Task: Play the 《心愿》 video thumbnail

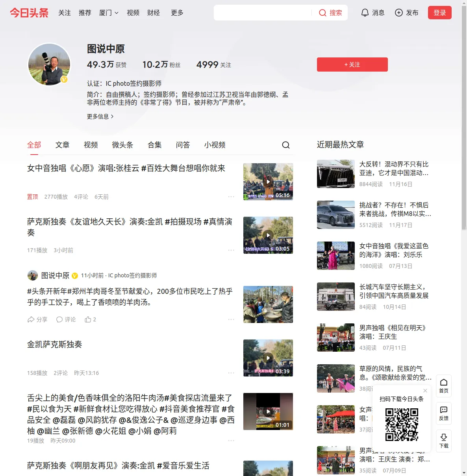Action: [268, 182]
